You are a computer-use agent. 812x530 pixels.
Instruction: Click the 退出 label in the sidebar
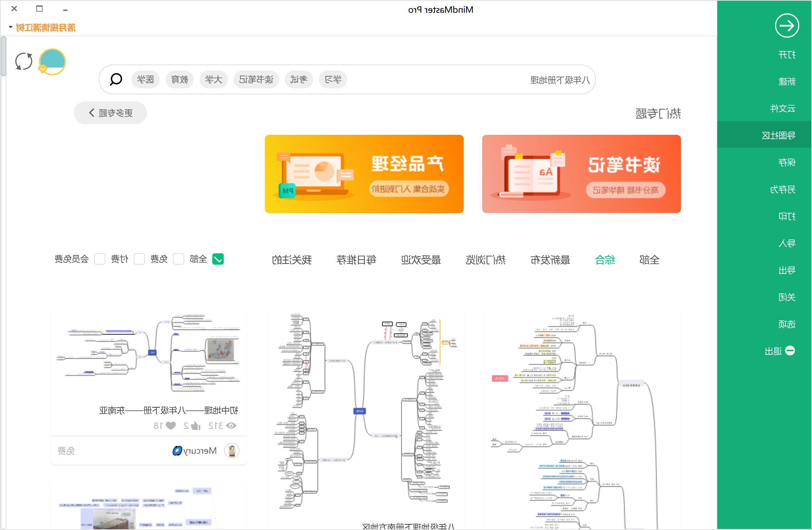pos(774,351)
